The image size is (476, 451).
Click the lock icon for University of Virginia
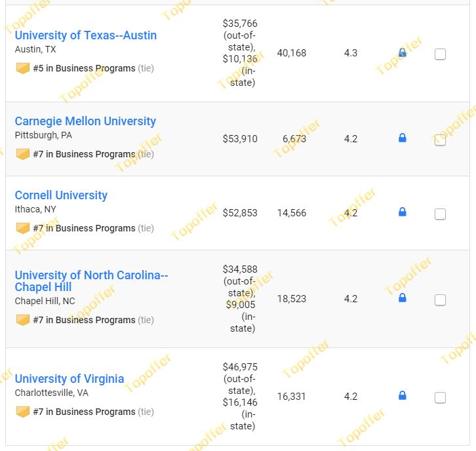point(402,395)
